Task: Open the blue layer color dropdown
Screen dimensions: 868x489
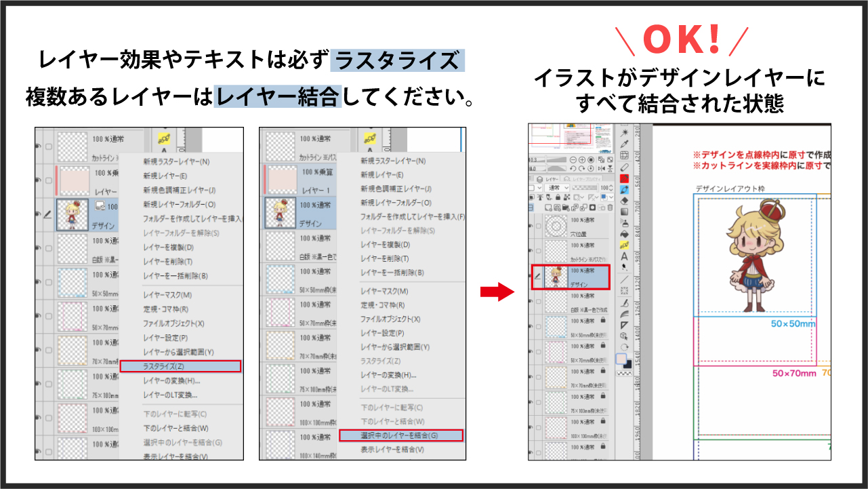Action: click(607, 197)
